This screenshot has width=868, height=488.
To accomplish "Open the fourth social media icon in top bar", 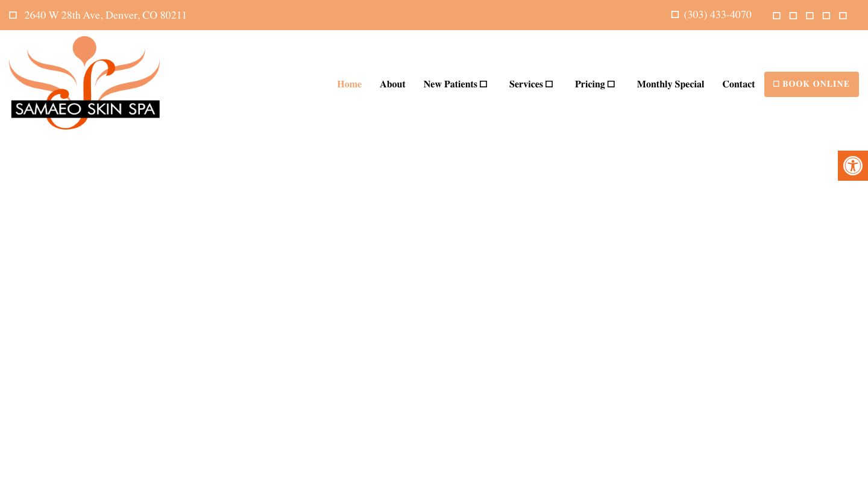I will point(826,16).
